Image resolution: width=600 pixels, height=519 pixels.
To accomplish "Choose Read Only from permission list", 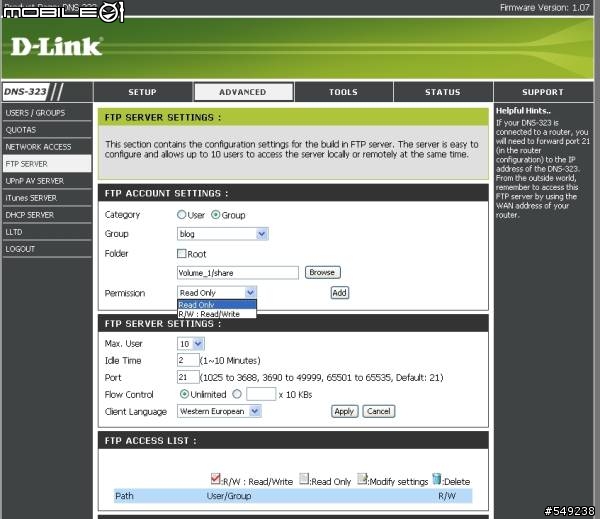I will [x=217, y=305].
